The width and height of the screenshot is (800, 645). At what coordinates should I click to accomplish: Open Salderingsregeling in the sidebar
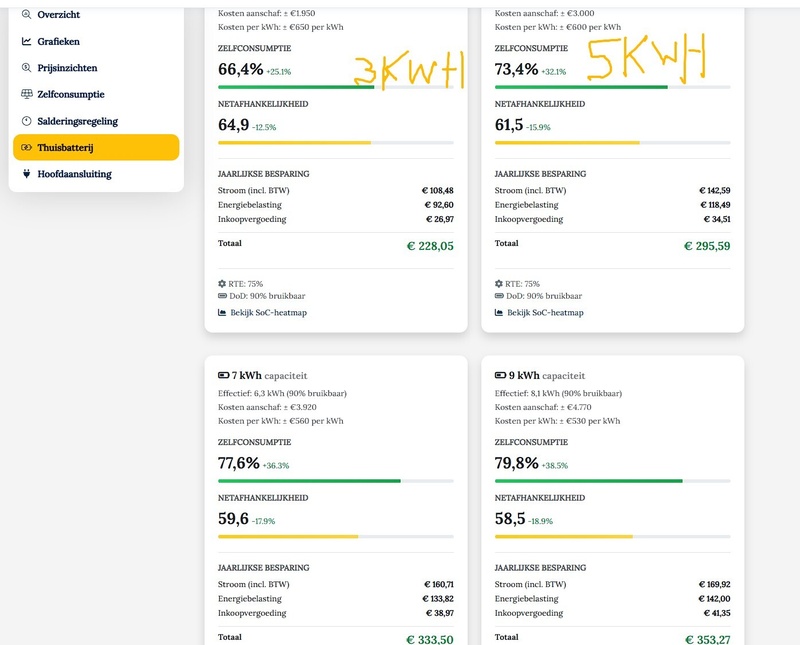tap(96, 121)
